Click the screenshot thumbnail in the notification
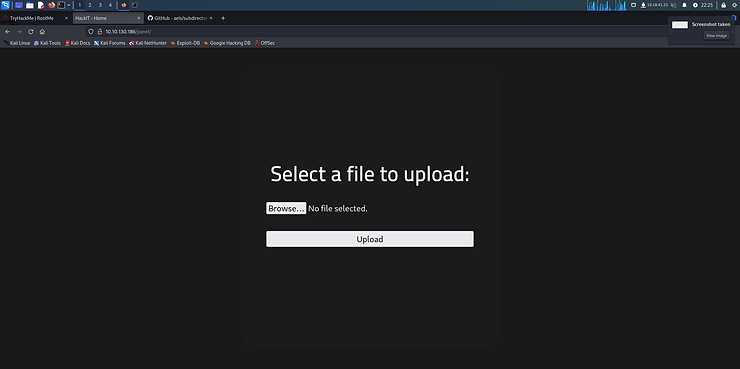The height and width of the screenshot is (369, 740). click(680, 25)
